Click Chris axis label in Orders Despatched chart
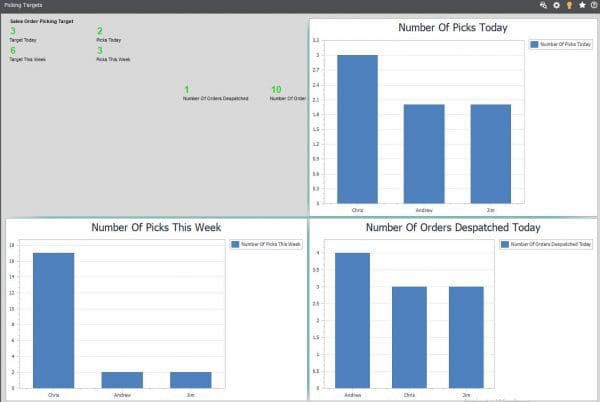The width and height of the screenshot is (600, 402). [x=409, y=395]
